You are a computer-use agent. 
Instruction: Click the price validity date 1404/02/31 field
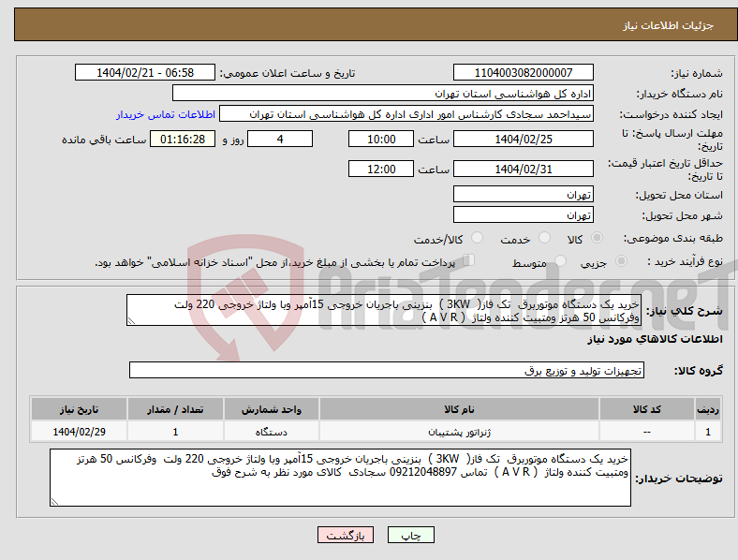coord(523,169)
